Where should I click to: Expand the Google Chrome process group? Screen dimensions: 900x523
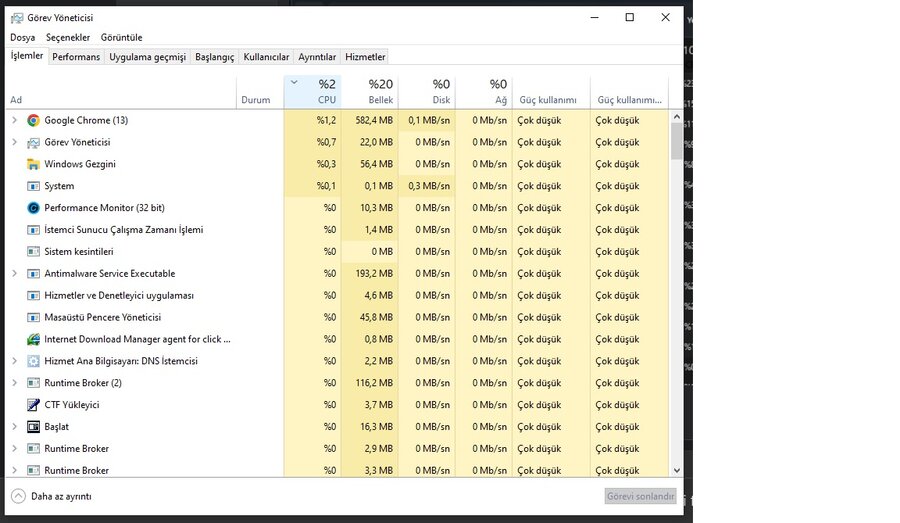tap(14, 120)
